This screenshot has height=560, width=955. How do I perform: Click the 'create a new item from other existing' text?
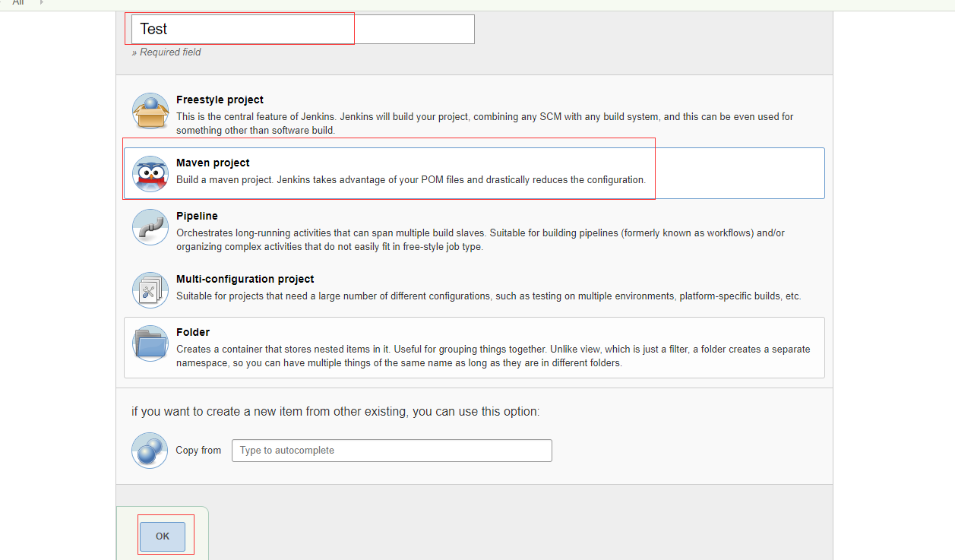[x=335, y=412]
